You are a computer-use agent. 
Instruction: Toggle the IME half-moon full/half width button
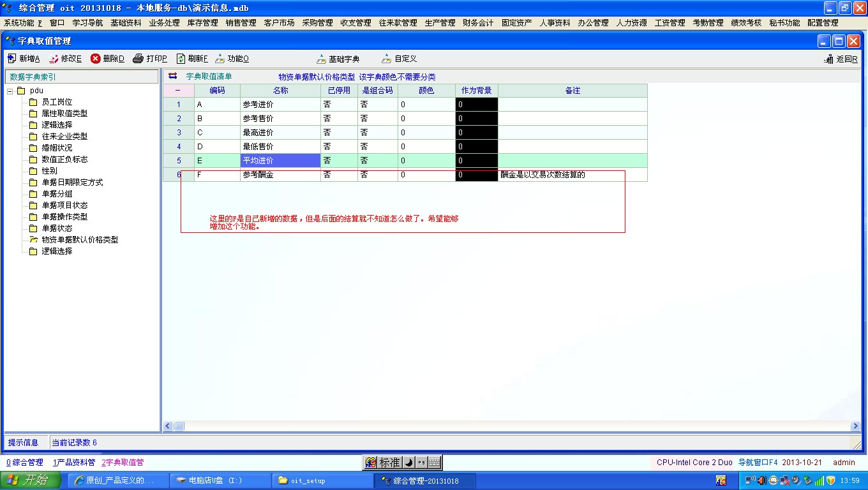[x=408, y=463]
